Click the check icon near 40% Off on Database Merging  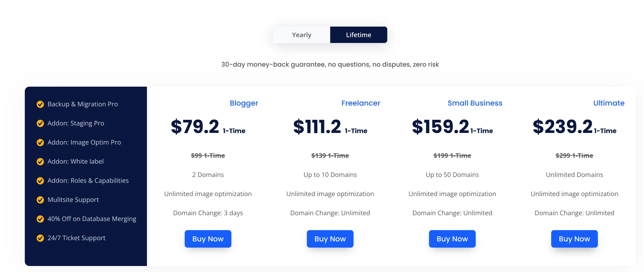click(40, 219)
